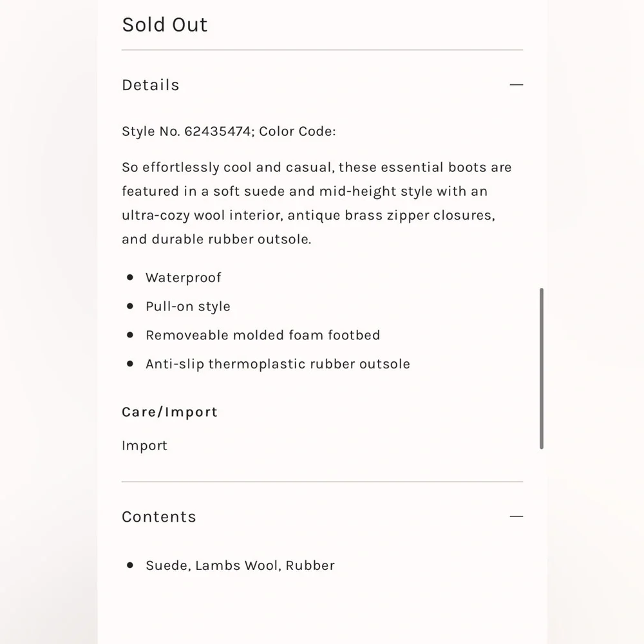Click bullet dot beside Suede contents
Screen dimensions: 644x644
click(x=130, y=565)
